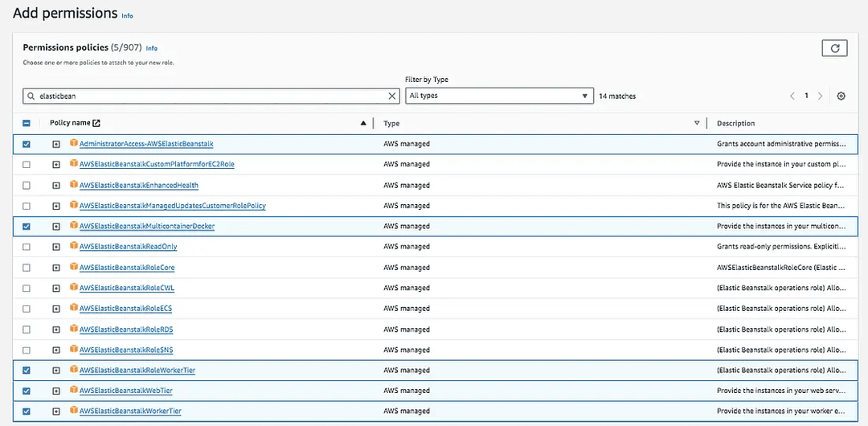Uncheck AWSElasticBeanstalkWorkerTier policy

point(27,412)
